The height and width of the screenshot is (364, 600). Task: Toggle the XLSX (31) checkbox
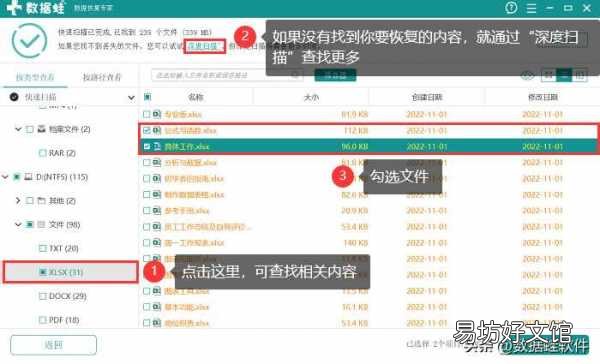pos(42,272)
